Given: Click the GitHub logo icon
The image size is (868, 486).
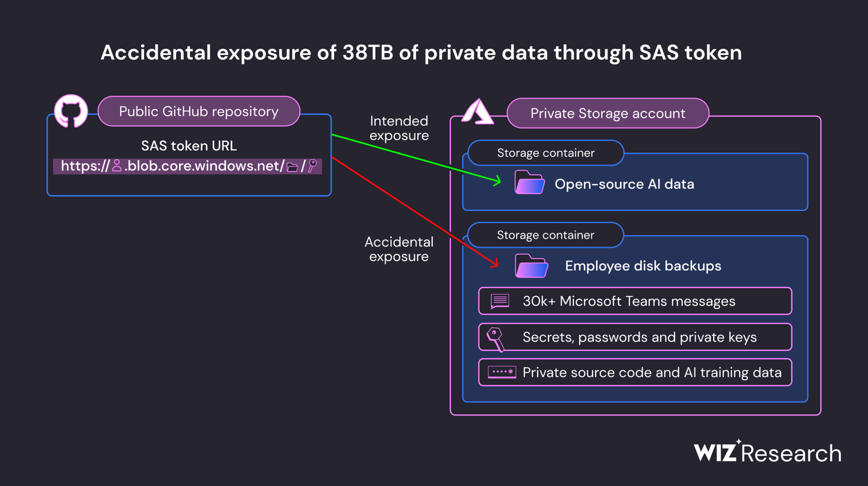Looking at the screenshot, I should (x=71, y=112).
